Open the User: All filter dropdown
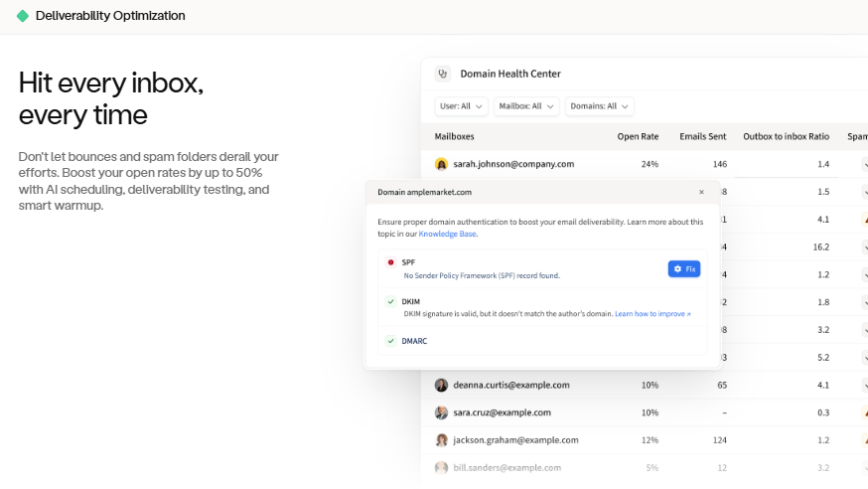 click(461, 106)
